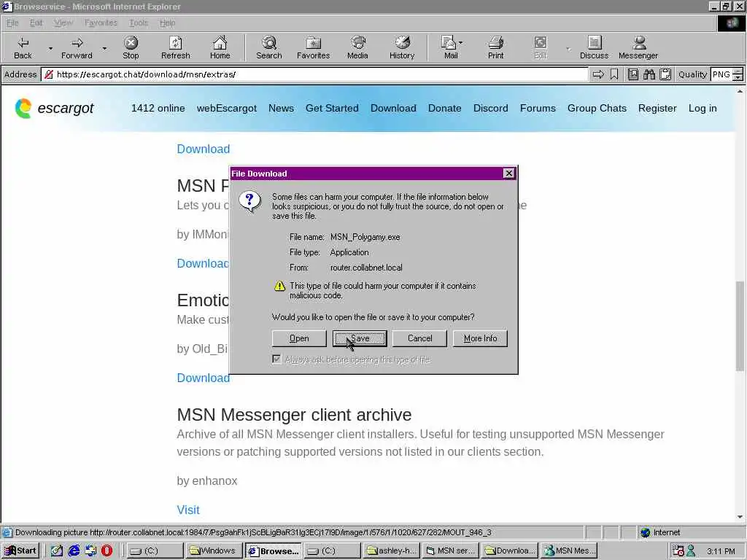Image resolution: width=747 pixels, height=560 pixels.
Task: Click the binoculars find icon
Action: coord(649,74)
